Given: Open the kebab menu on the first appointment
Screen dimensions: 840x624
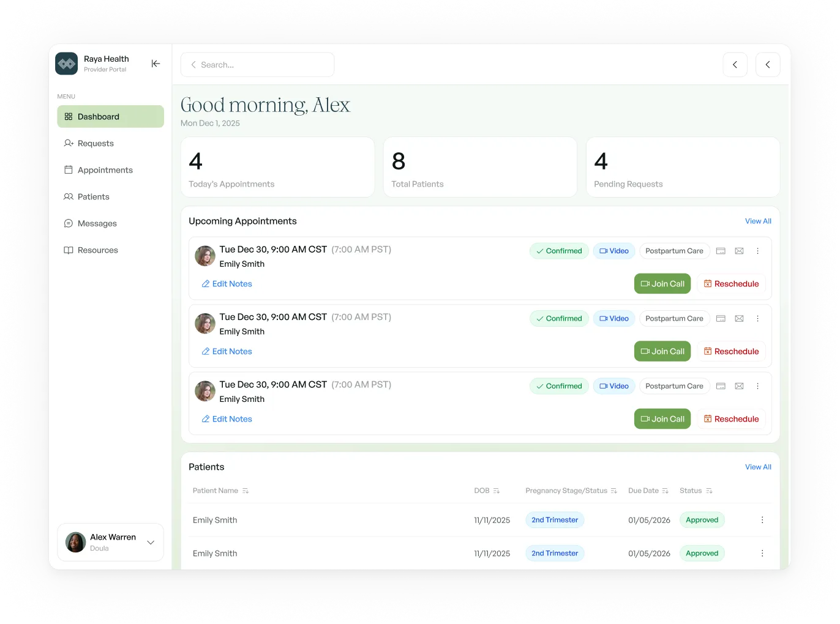Looking at the screenshot, I should click(757, 251).
